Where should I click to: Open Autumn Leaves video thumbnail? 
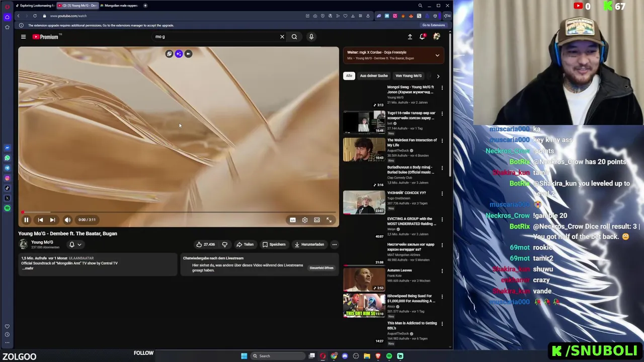click(364, 280)
